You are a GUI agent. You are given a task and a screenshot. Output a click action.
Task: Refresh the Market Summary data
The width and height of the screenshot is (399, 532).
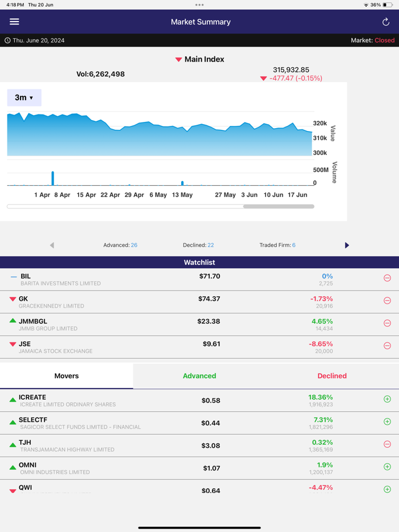(385, 22)
